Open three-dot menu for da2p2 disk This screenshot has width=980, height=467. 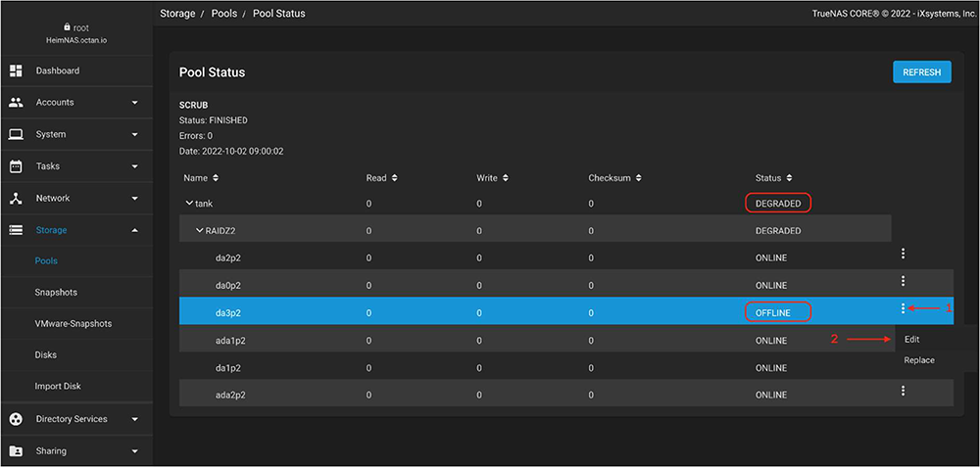pos(903,254)
